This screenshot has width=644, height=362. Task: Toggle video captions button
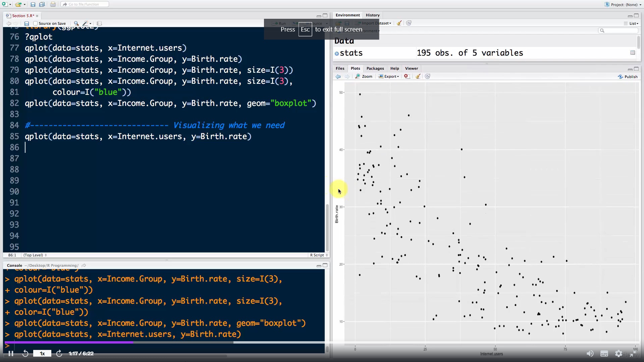tap(604, 354)
